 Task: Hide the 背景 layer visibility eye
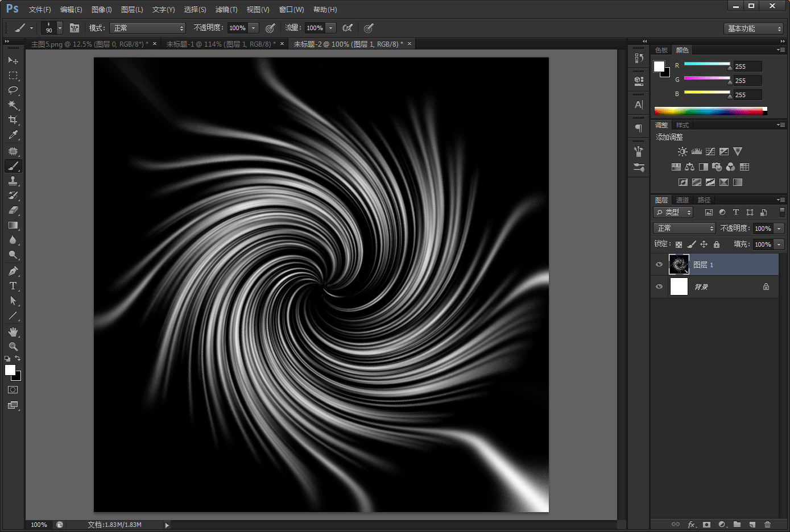pos(659,287)
